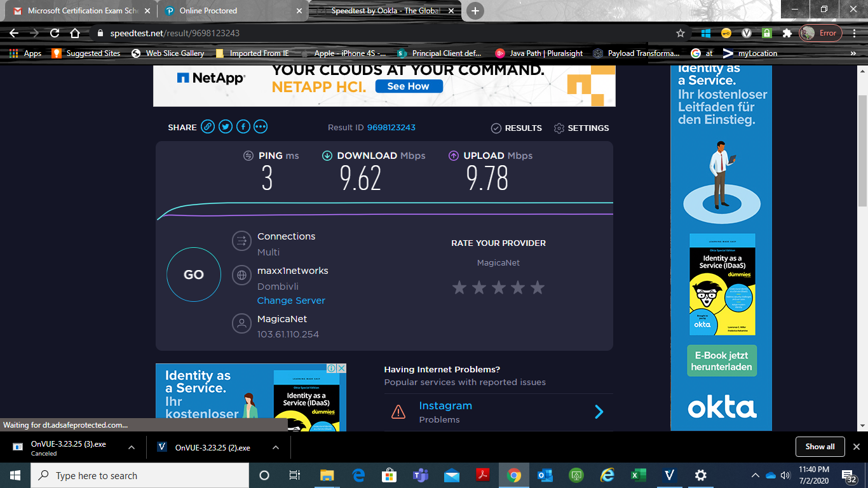The image size is (868, 488).
Task: Click the Windows logo extension icon
Action: 705,33
